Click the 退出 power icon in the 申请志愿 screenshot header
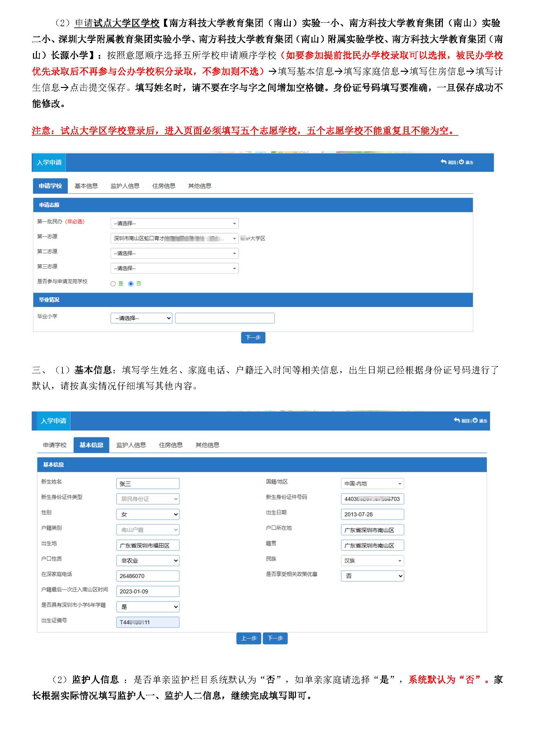Screen dimensions: 535x756 coord(461,162)
